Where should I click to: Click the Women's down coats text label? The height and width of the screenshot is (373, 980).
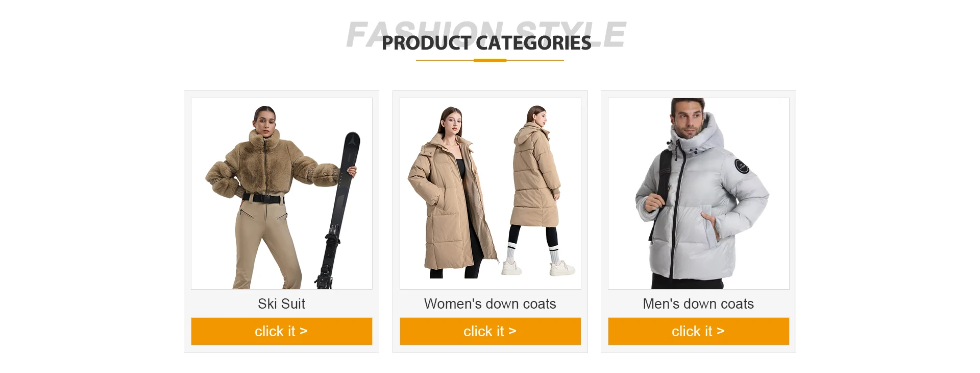[x=490, y=304]
